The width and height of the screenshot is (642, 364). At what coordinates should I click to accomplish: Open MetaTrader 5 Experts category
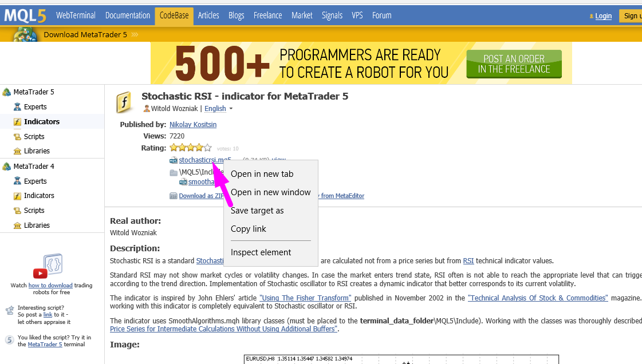(35, 107)
